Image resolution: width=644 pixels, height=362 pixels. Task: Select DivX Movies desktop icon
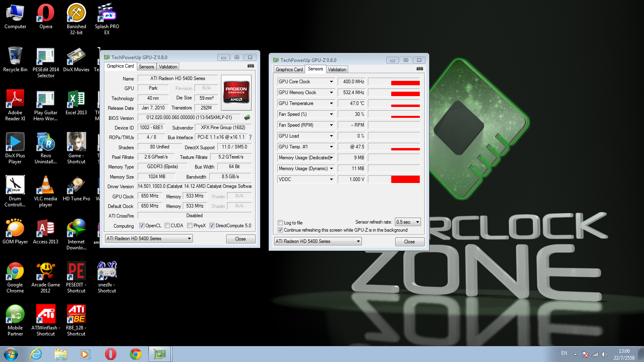76,60
